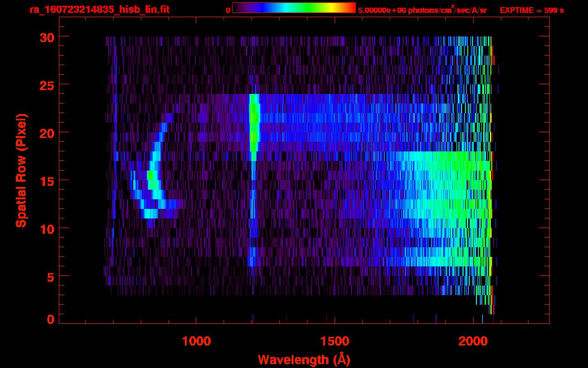Click the Spatial Row (Pixel) axis title
Viewport: 588px width, 368px height.
pyautogui.click(x=21, y=170)
